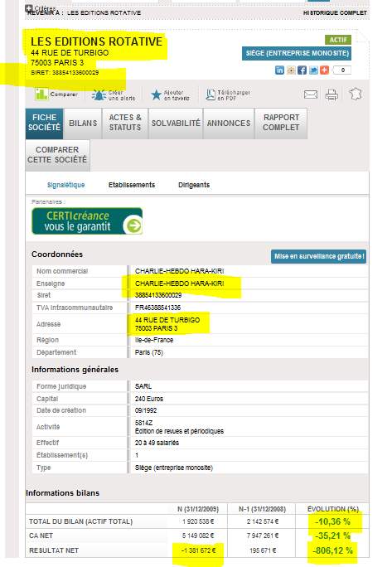Viewport: 392px width, 567px height.
Task: Click Forme juridique value SARL
Action: tap(143, 386)
